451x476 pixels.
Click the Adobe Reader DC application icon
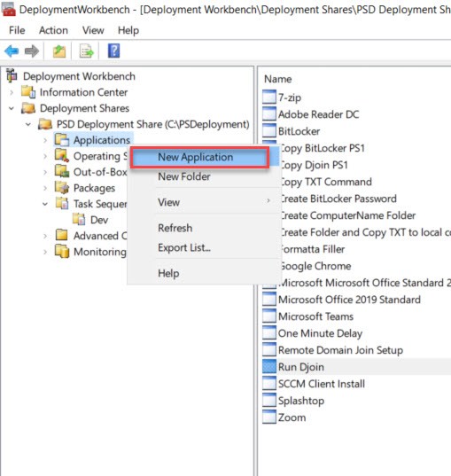269,113
